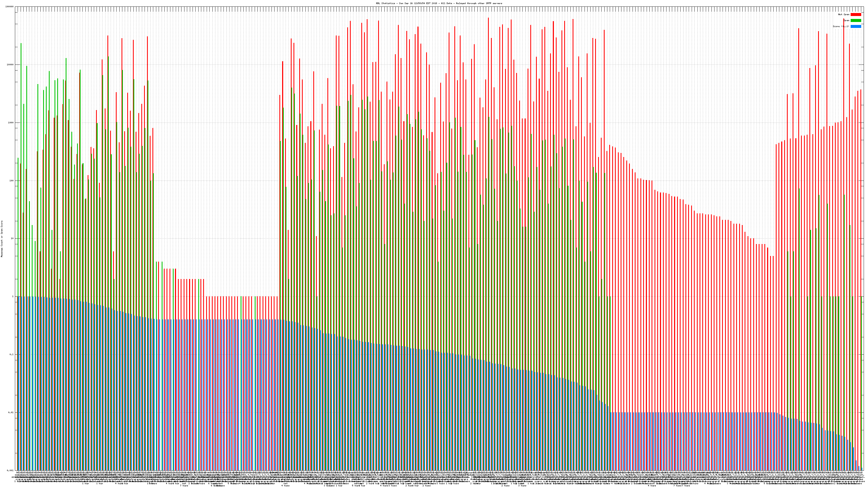Click the 1 y-axis label
This screenshot has width=868, height=488.
pos(13,296)
